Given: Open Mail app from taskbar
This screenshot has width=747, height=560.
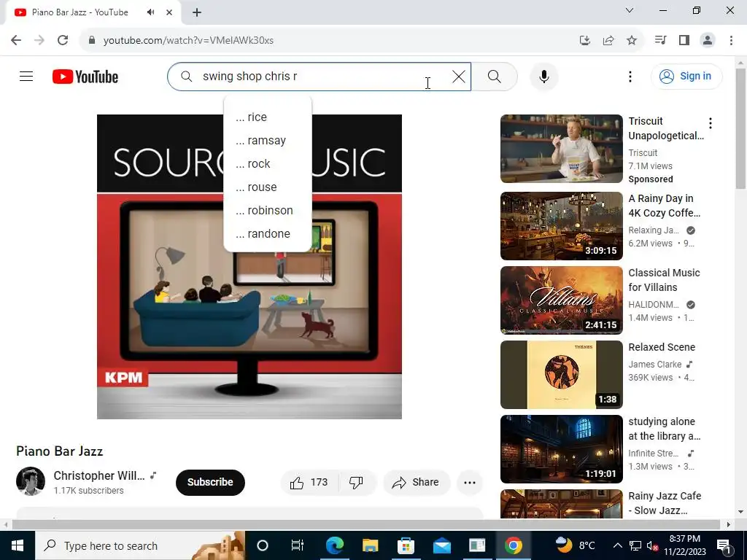Looking at the screenshot, I should click(x=441, y=545).
